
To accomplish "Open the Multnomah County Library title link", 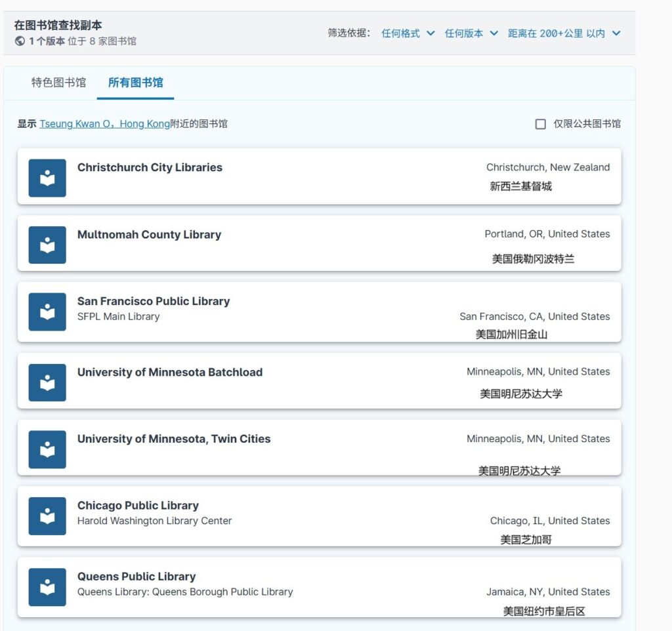I will (149, 234).
